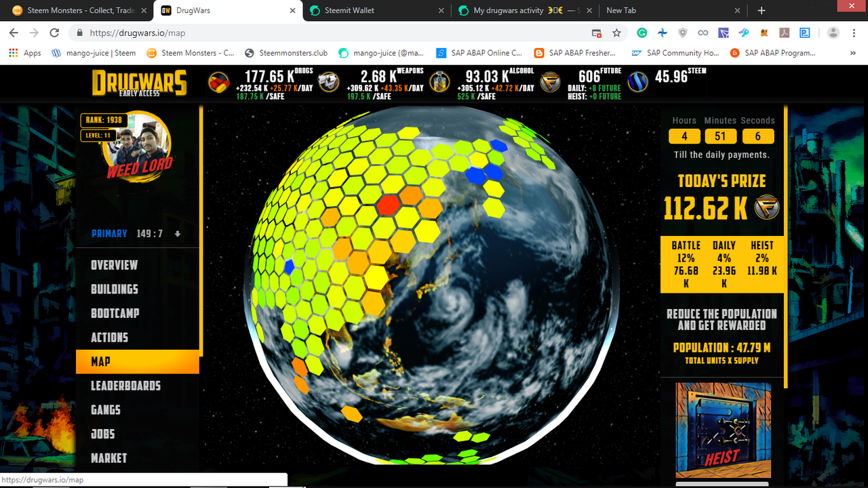Click the DrugWars Early Access logo

(140, 83)
